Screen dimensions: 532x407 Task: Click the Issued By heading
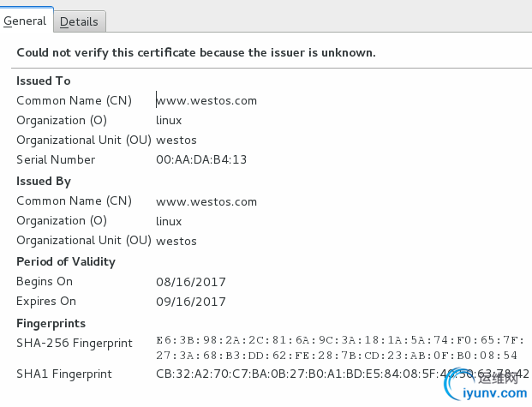coord(44,182)
